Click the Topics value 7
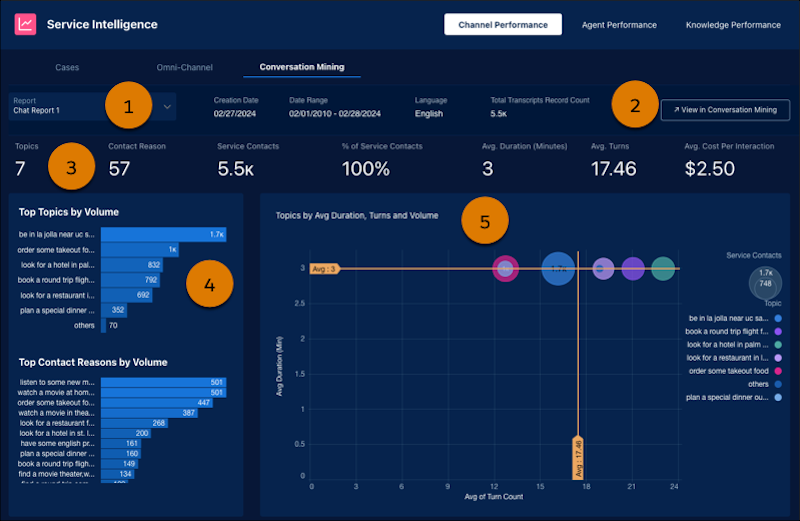This screenshot has height=521, width=800. tap(20, 168)
